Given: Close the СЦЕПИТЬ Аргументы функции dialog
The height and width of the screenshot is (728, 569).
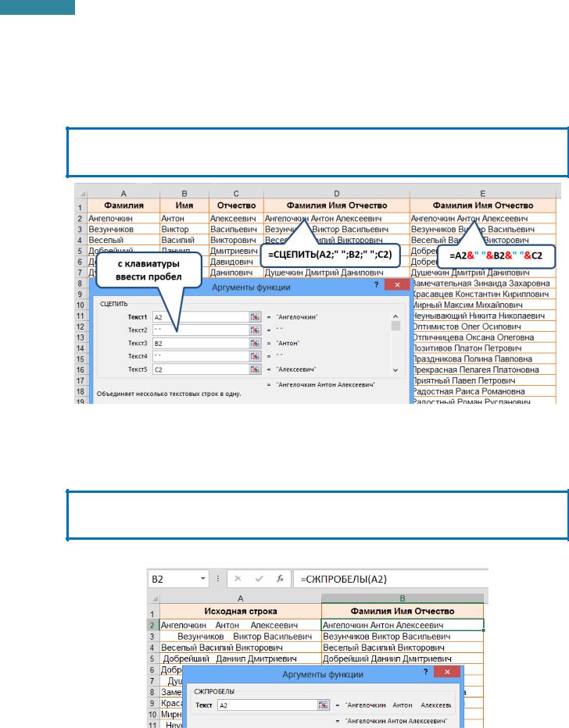Looking at the screenshot, I should pyautogui.click(x=397, y=284).
